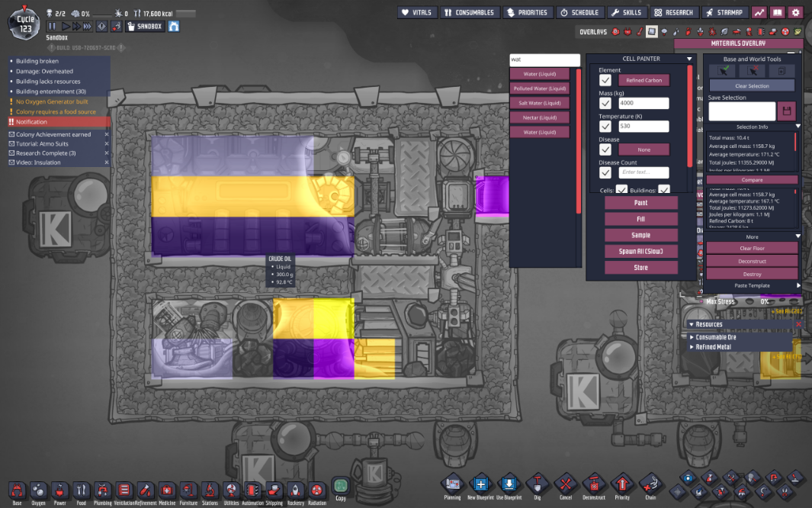
Task: Open the Food build category
Action: 82,491
